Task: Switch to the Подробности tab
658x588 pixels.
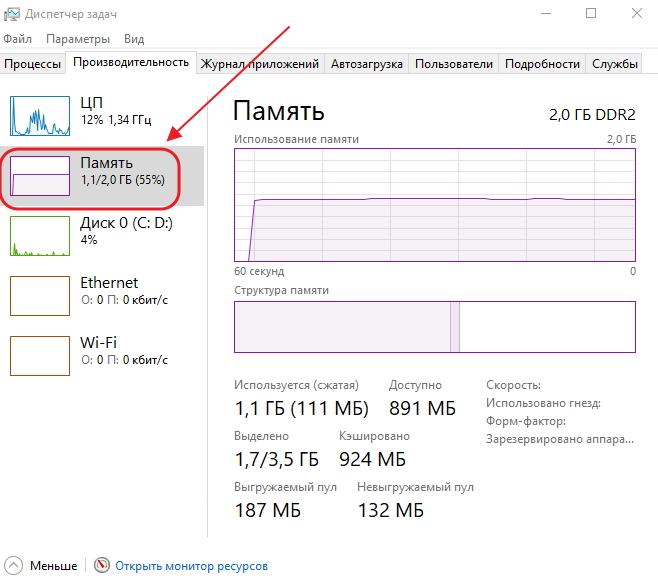Action: point(542,64)
